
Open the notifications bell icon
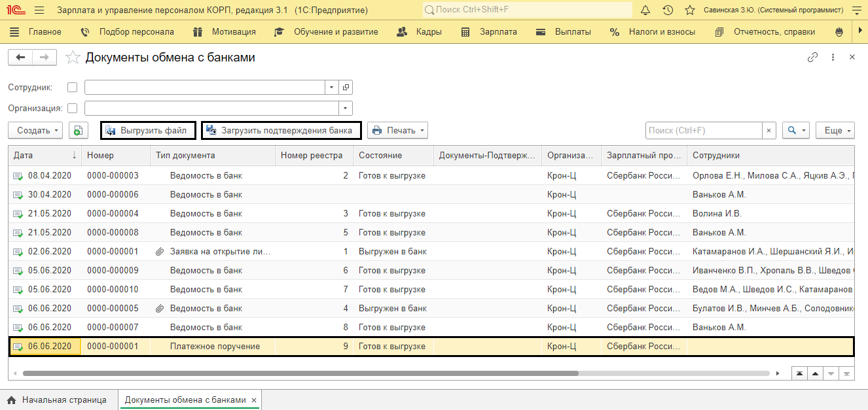pyautogui.click(x=645, y=10)
